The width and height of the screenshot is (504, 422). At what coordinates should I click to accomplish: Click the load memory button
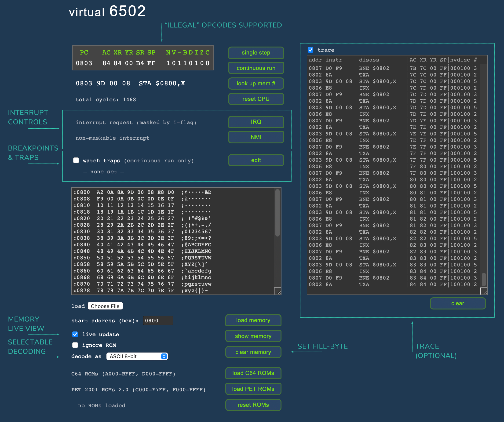(x=253, y=320)
